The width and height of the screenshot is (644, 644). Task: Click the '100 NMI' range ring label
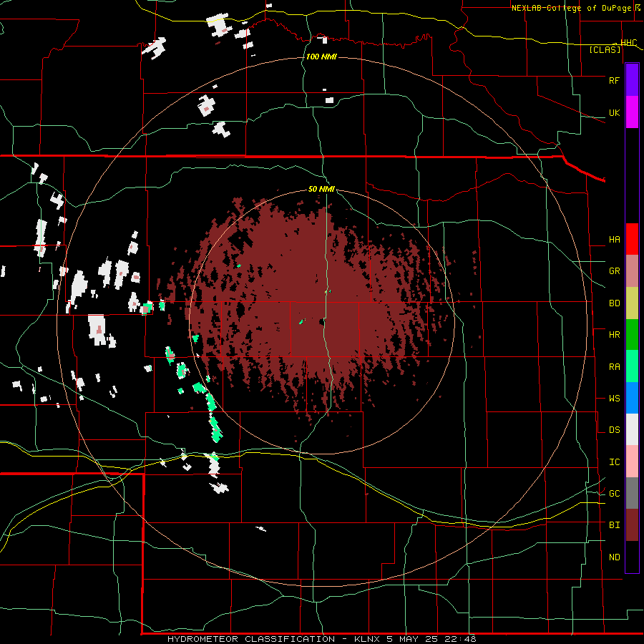(x=321, y=57)
